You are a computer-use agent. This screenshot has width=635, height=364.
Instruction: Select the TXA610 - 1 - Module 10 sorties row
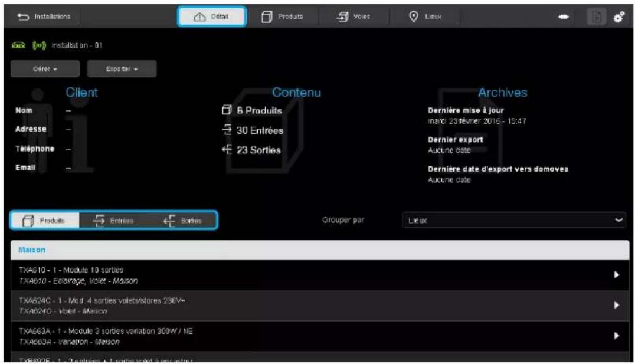[320, 275]
